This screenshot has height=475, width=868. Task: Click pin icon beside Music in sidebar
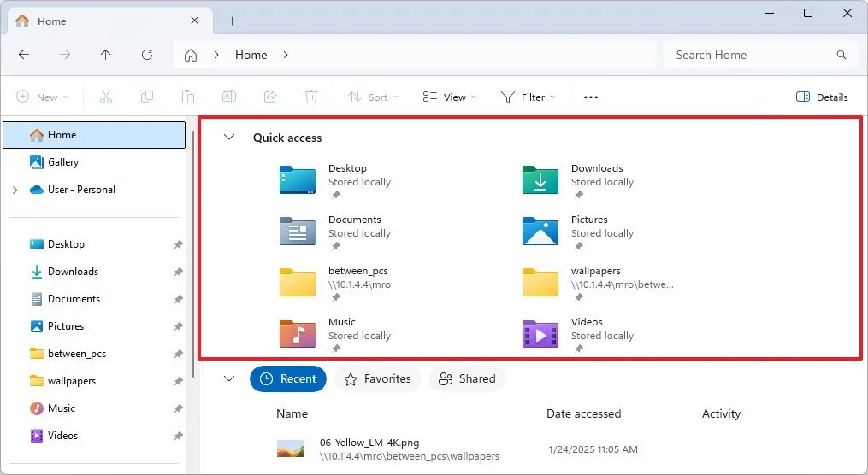178,408
